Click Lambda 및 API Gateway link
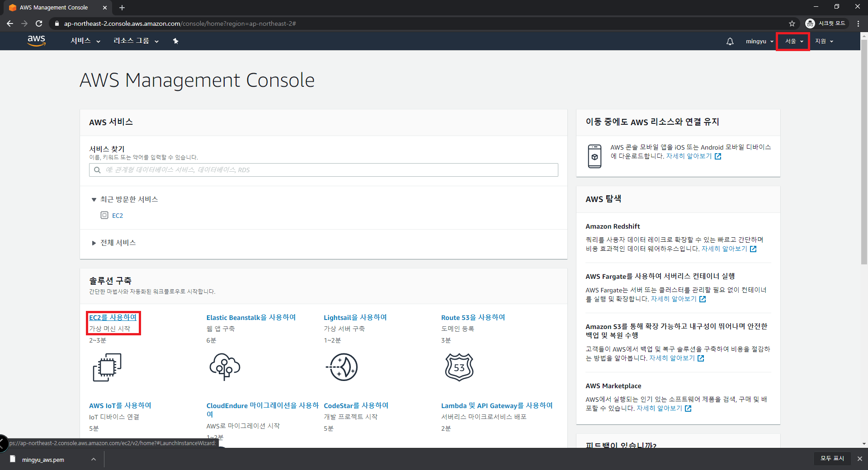Screen dimensions: 868x470 point(497,405)
